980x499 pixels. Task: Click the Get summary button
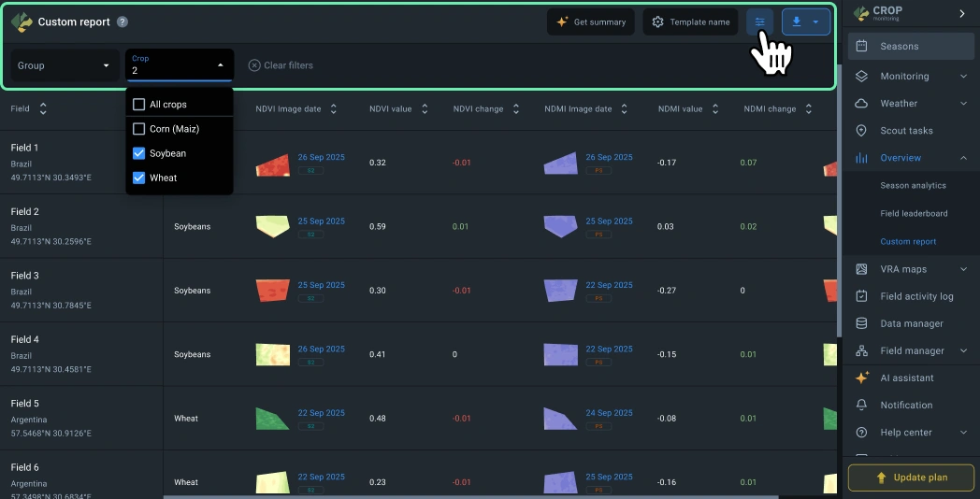pos(591,22)
